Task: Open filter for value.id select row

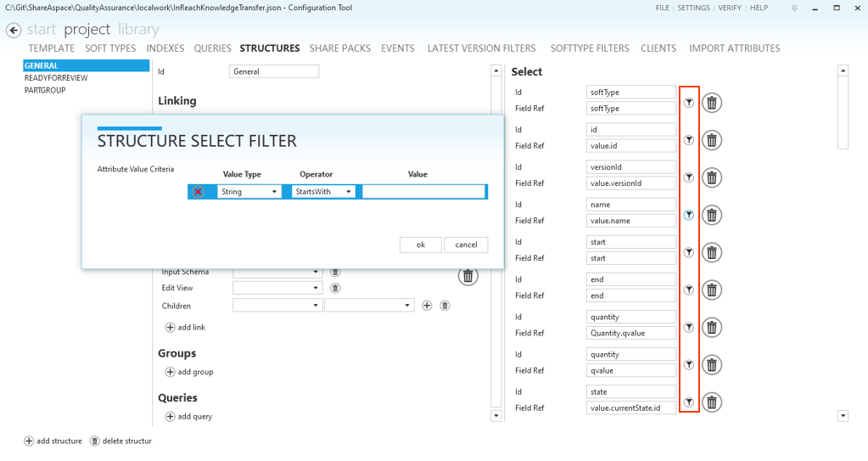Action: tap(689, 140)
